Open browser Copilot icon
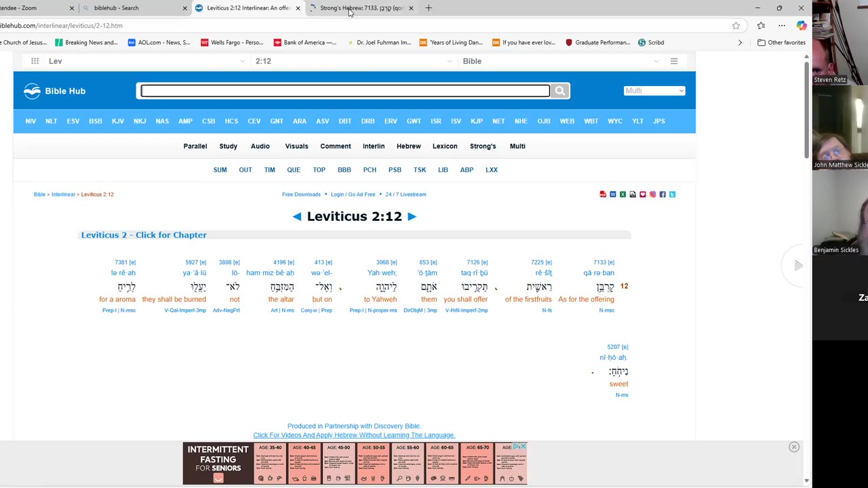 [802, 26]
